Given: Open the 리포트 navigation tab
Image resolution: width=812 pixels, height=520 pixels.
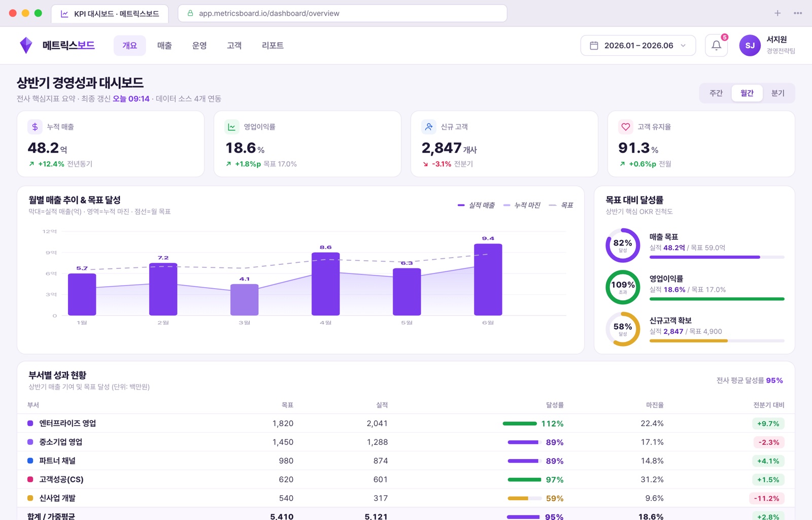Looking at the screenshot, I should [x=273, y=46].
